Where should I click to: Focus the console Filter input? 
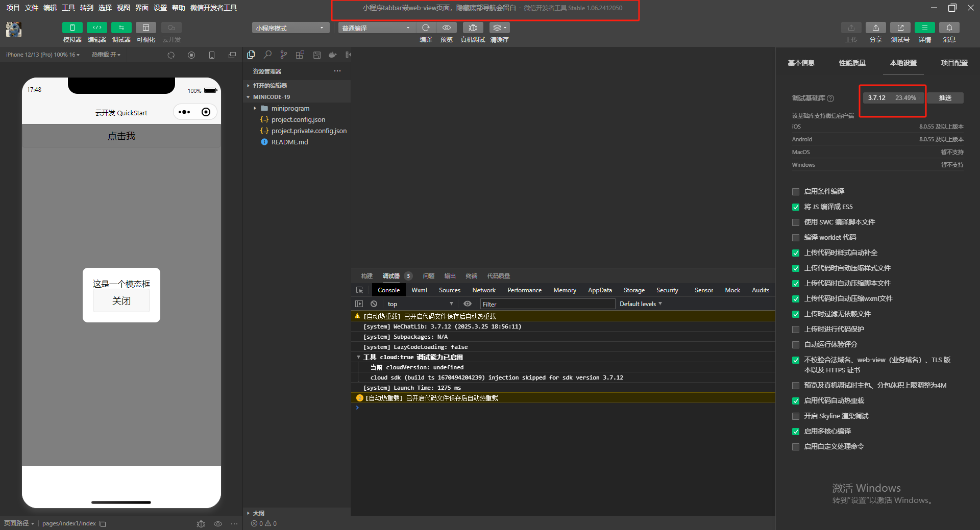tap(547, 304)
